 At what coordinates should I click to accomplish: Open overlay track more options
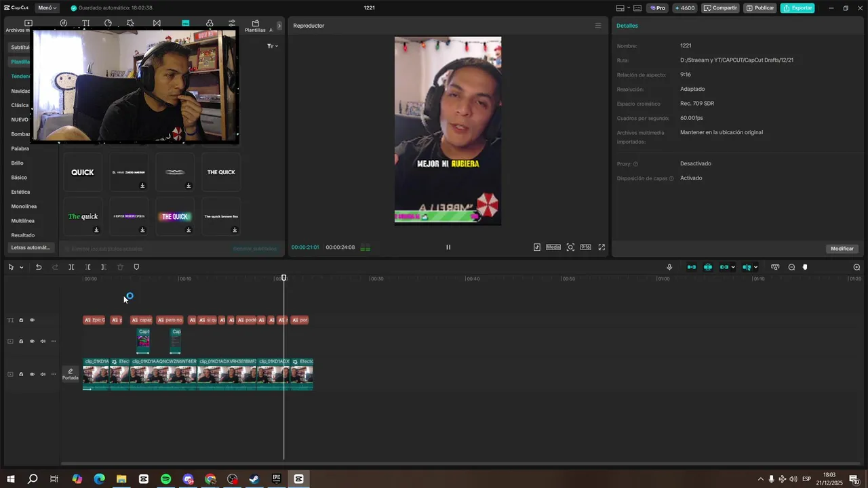54,341
